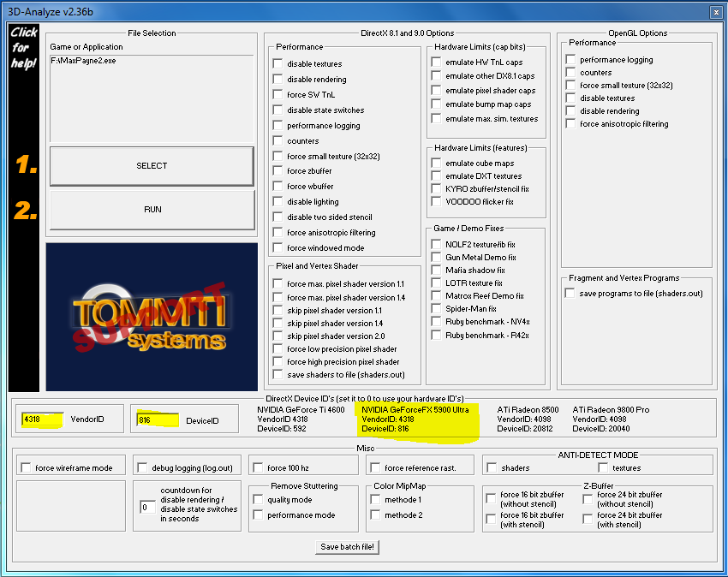Check Remove Stuttering quality mode

[x=258, y=499]
